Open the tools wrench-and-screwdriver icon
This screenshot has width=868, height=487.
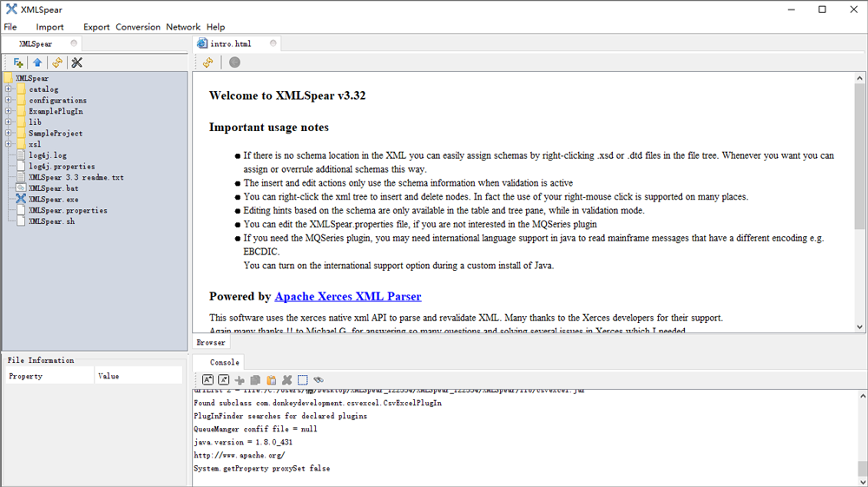(77, 63)
